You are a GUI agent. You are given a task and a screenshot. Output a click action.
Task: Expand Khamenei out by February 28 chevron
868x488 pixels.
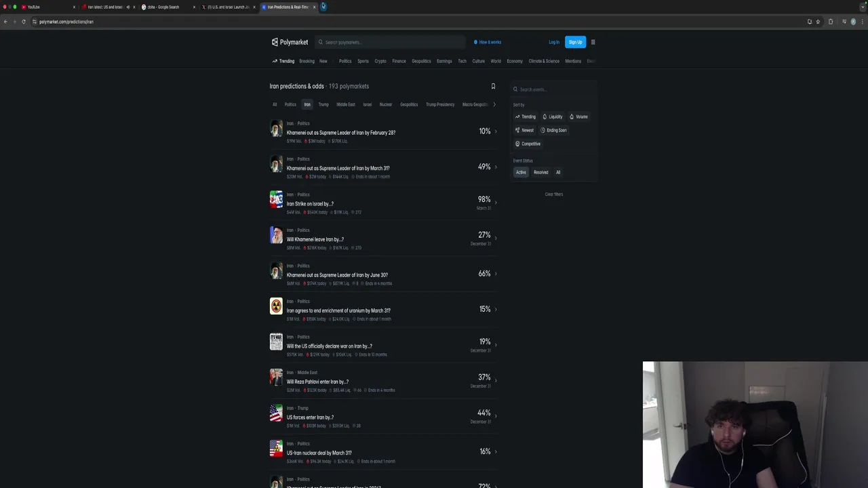point(496,131)
